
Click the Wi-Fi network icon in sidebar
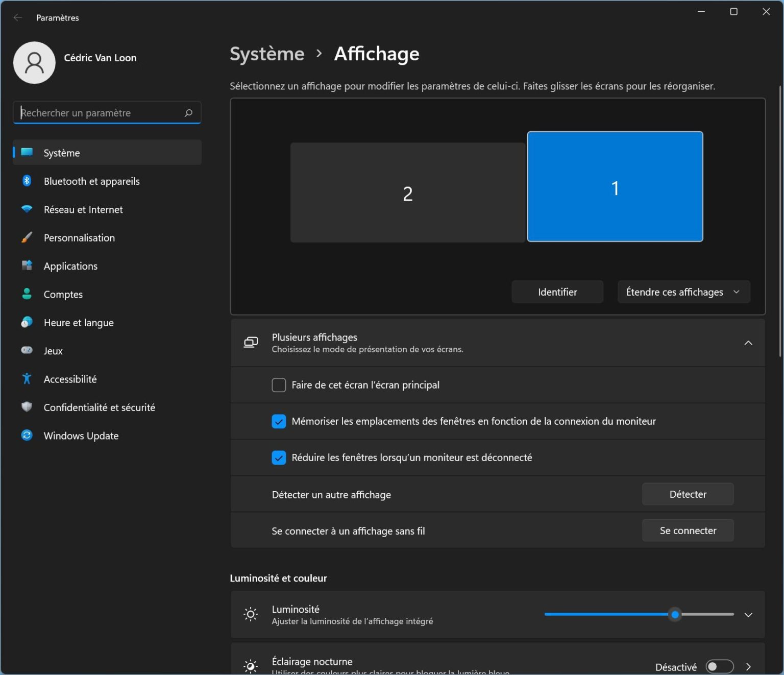tap(27, 209)
